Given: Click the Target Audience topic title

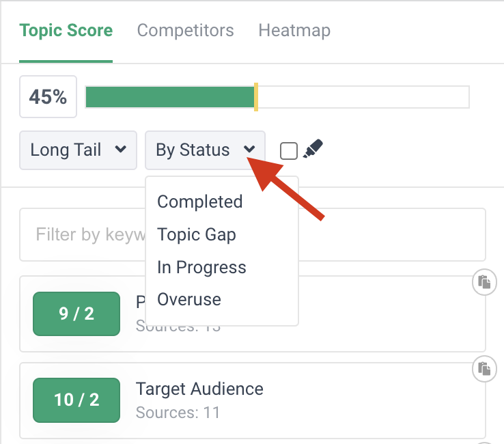Looking at the screenshot, I should click(199, 389).
